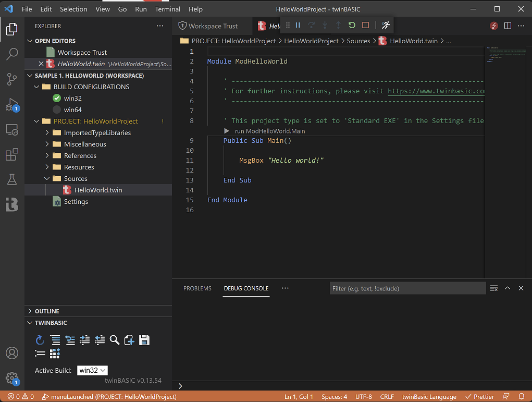The height and width of the screenshot is (402, 532).
Task: Click twinBasic Language in the status bar
Action: (429, 396)
